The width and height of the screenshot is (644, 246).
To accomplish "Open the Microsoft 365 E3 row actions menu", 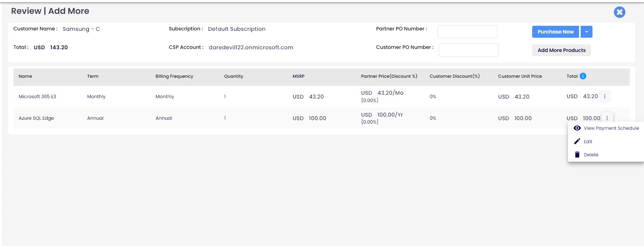I will (x=605, y=97).
